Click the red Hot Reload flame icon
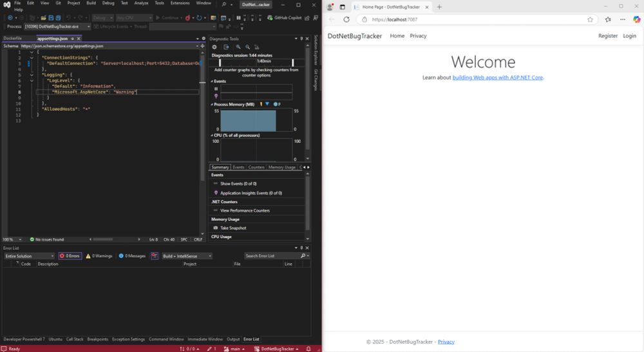644x352 pixels. click(187, 18)
